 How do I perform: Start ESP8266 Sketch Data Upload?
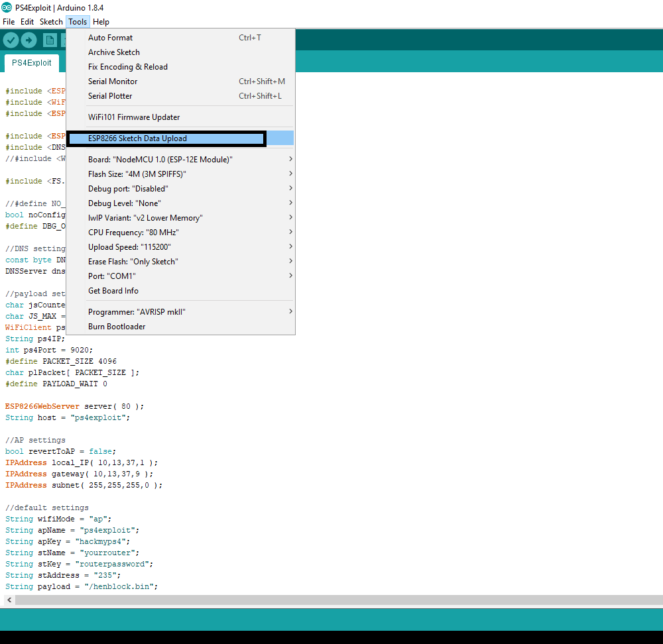pos(180,138)
